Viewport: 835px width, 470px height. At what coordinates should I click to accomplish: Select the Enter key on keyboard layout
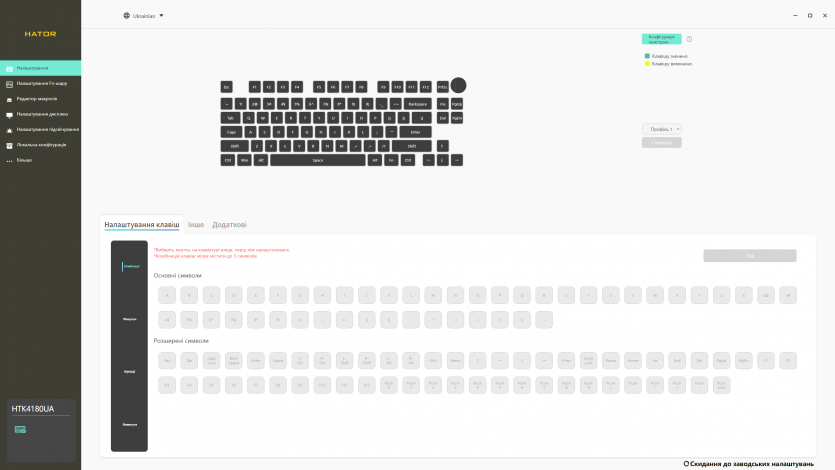[x=414, y=131]
